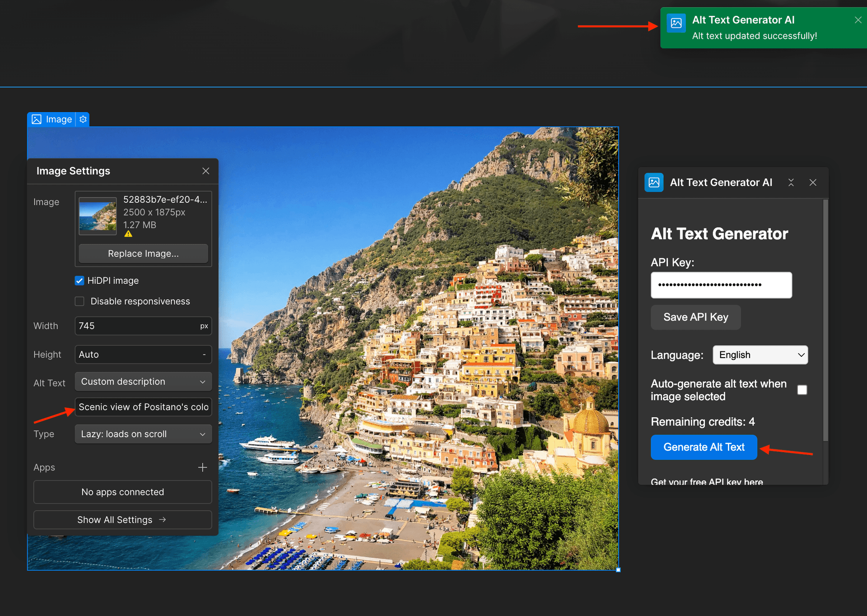Click the masked API Key input field
Screen dimensions: 867x616
(721, 285)
